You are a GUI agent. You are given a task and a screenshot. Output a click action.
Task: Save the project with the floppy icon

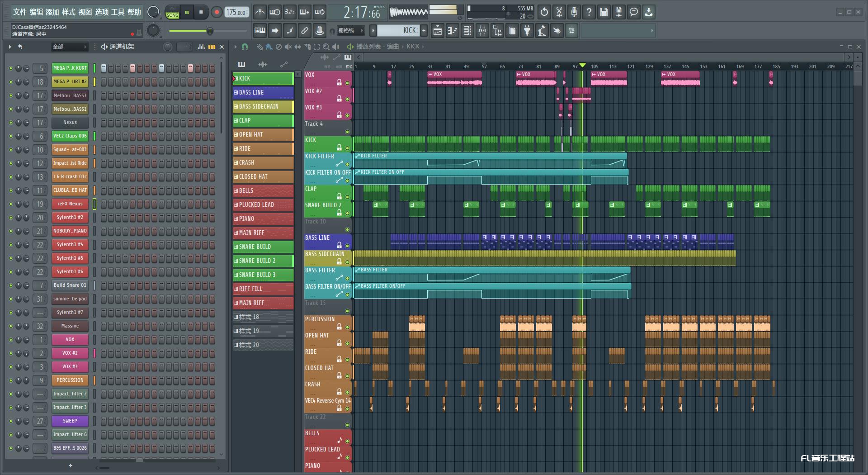604,12
